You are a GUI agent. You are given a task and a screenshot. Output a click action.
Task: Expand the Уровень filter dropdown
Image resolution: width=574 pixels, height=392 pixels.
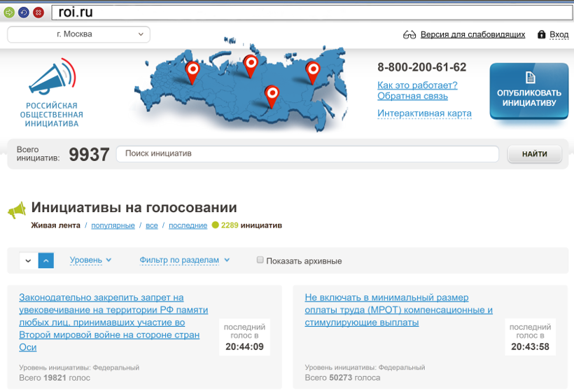90,260
